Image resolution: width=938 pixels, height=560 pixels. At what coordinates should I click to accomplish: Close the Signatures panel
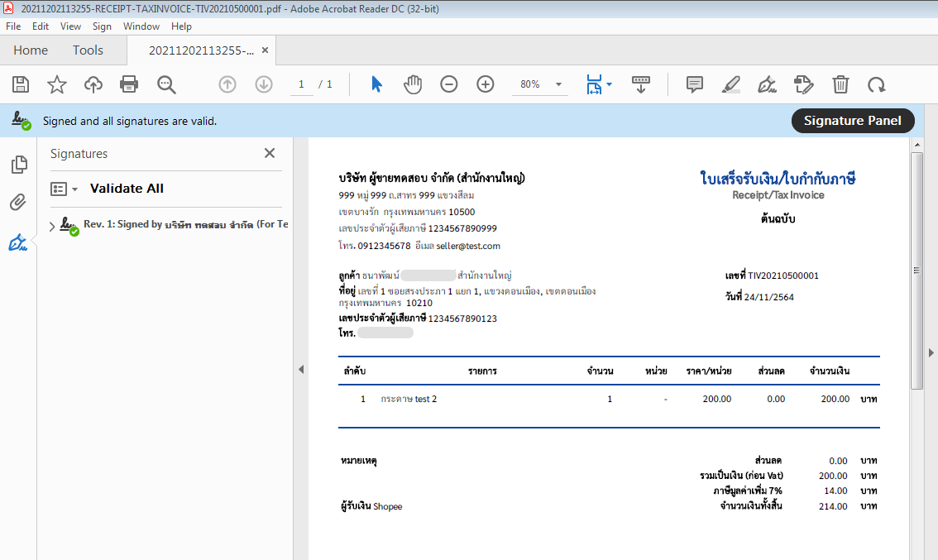point(269,153)
